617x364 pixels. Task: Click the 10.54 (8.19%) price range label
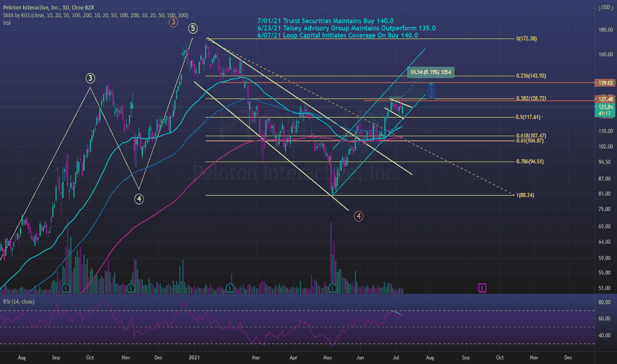tap(430, 72)
